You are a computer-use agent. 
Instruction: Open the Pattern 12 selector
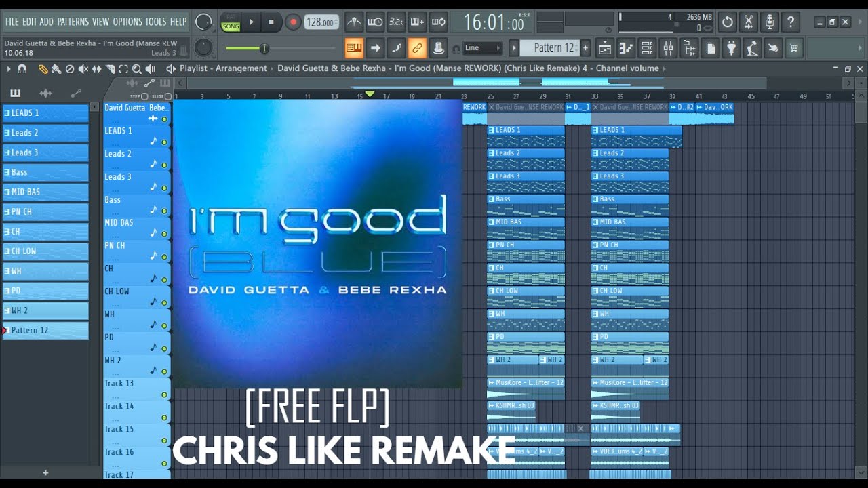point(553,47)
